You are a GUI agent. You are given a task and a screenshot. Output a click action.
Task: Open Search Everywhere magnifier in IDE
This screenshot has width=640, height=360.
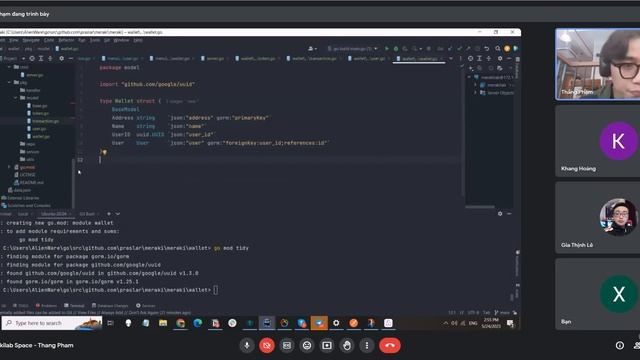tap(498, 49)
